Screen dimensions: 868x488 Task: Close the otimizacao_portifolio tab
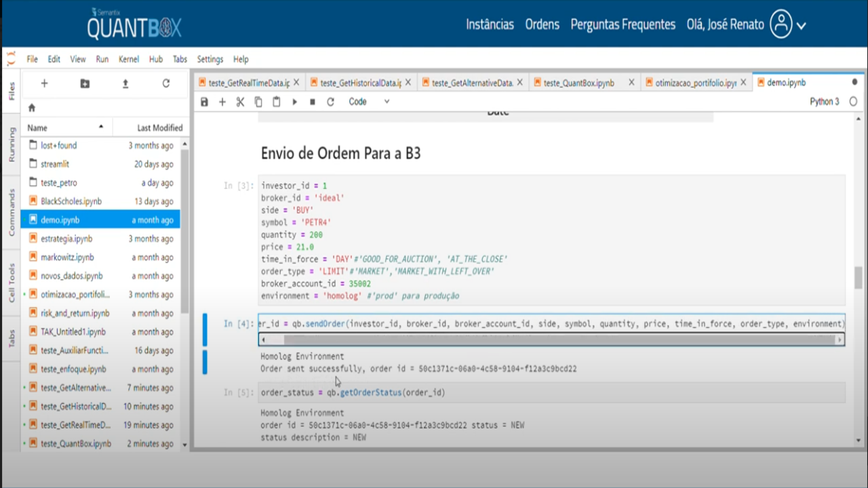pos(743,83)
